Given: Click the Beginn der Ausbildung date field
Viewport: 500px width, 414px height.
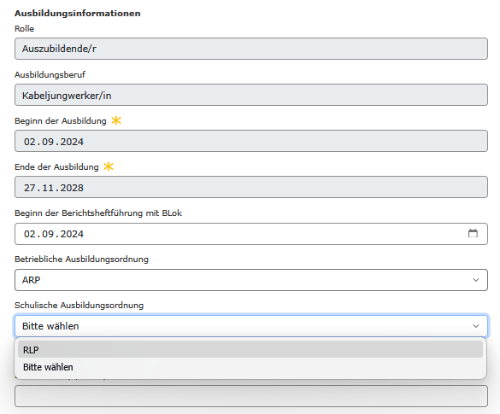Looking at the screenshot, I should [x=251, y=141].
